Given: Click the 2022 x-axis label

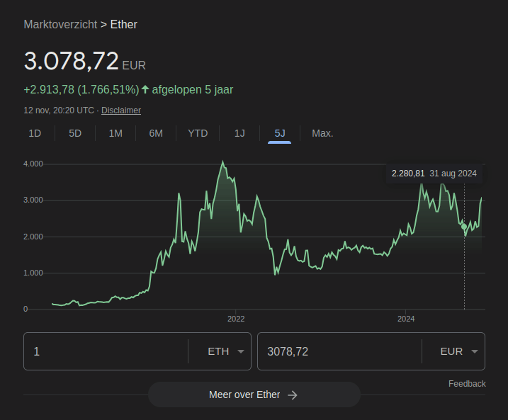Looking at the screenshot, I should click(236, 319).
